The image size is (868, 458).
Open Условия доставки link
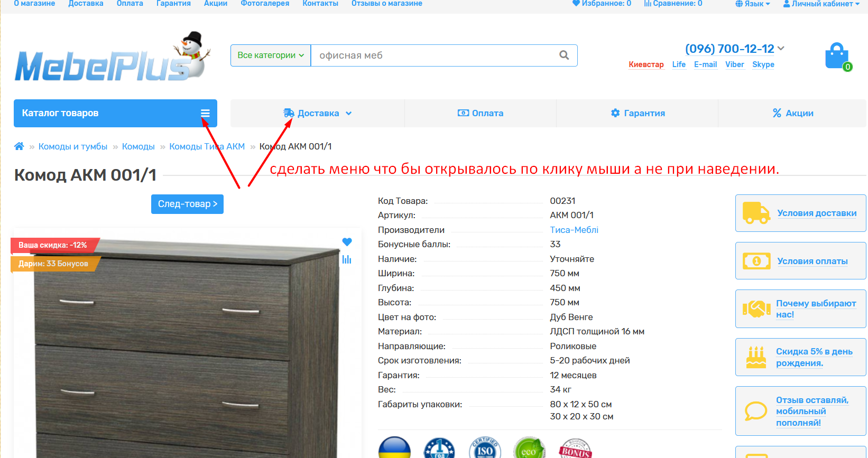(x=817, y=213)
